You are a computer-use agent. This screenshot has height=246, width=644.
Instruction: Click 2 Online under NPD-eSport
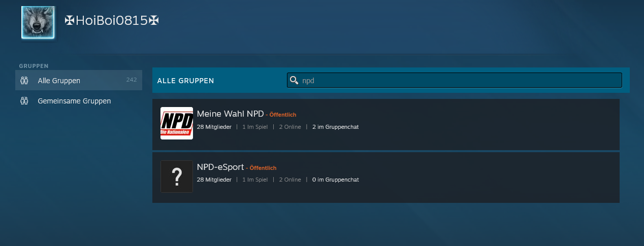289,180
